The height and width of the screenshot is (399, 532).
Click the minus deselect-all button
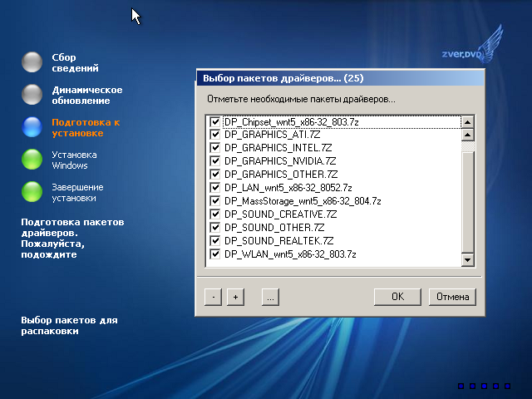pyautogui.click(x=213, y=297)
